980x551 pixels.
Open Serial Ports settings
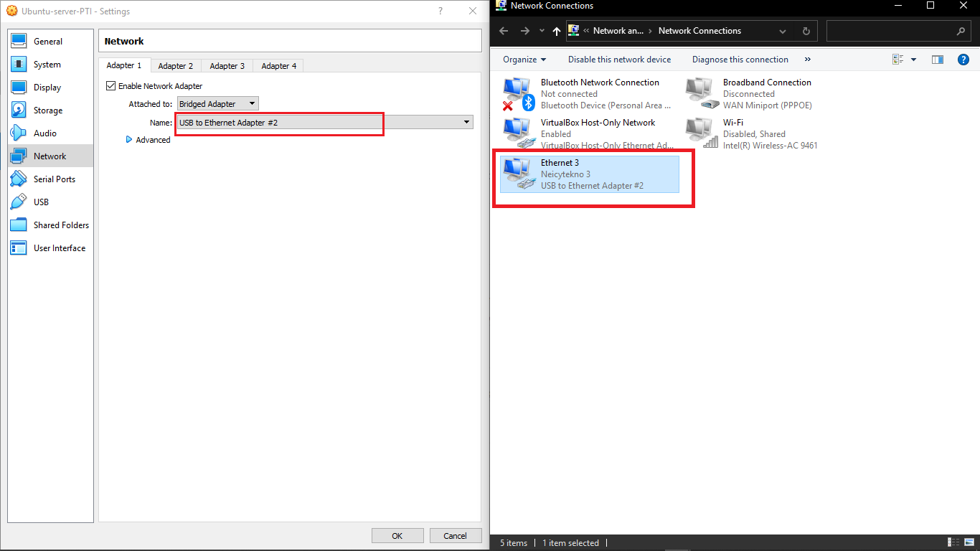50,179
